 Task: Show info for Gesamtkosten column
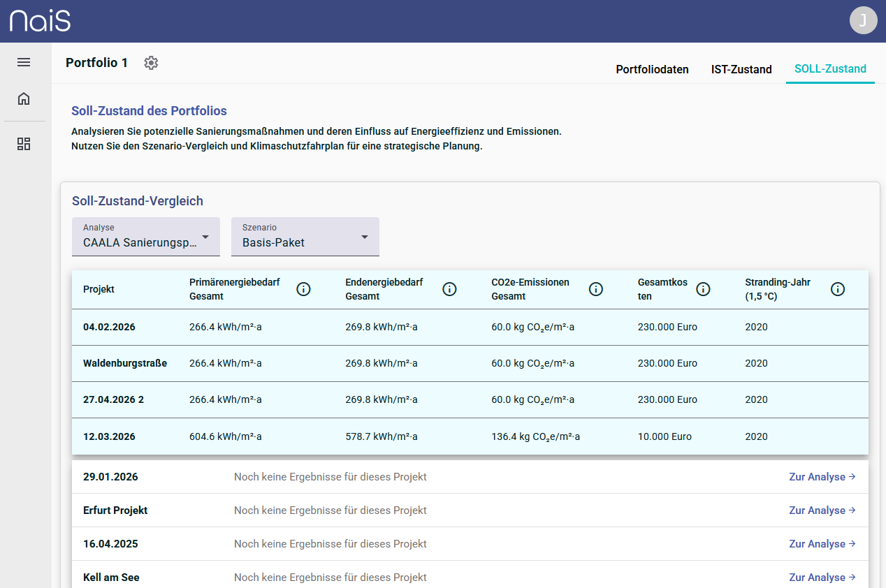703,289
